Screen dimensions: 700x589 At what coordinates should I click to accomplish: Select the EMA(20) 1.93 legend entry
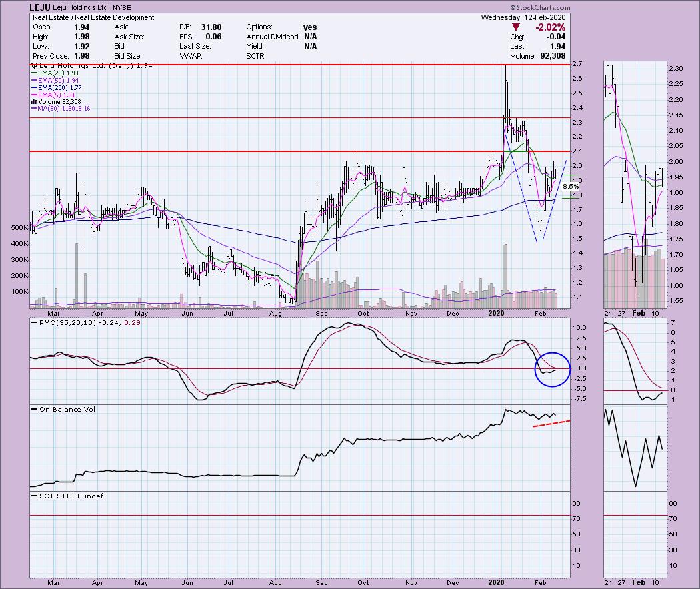click(x=55, y=73)
